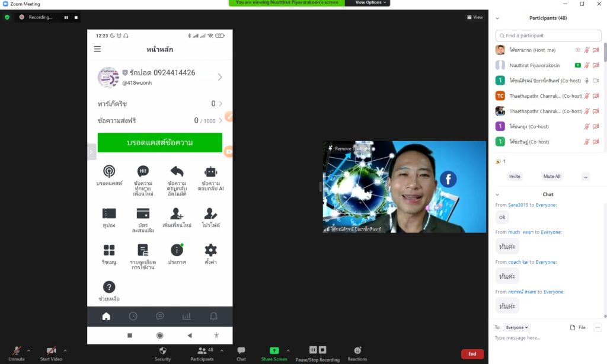Click the Invite button
The image size is (607, 364).
pyautogui.click(x=515, y=176)
